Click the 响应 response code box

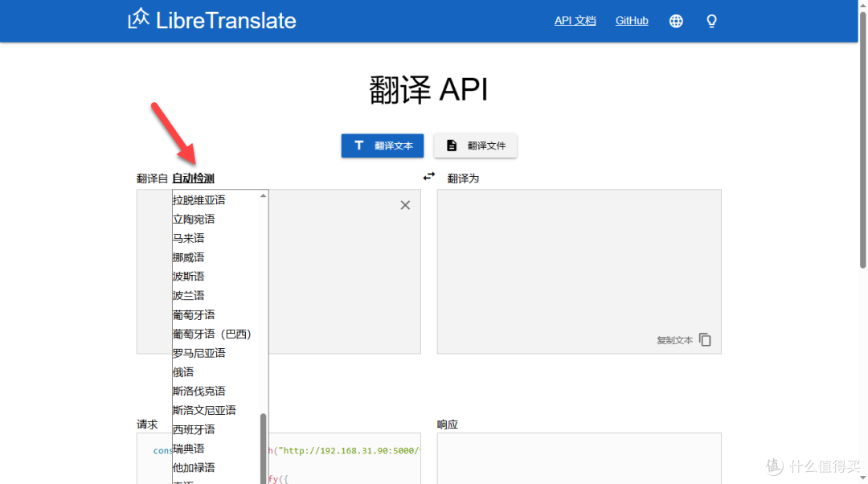coord(579,458)
